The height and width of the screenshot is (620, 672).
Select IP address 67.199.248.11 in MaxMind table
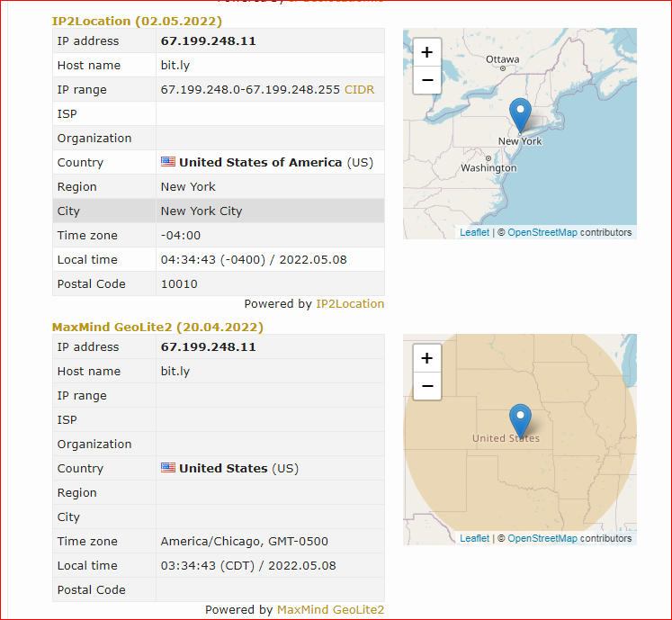(209, 346)
